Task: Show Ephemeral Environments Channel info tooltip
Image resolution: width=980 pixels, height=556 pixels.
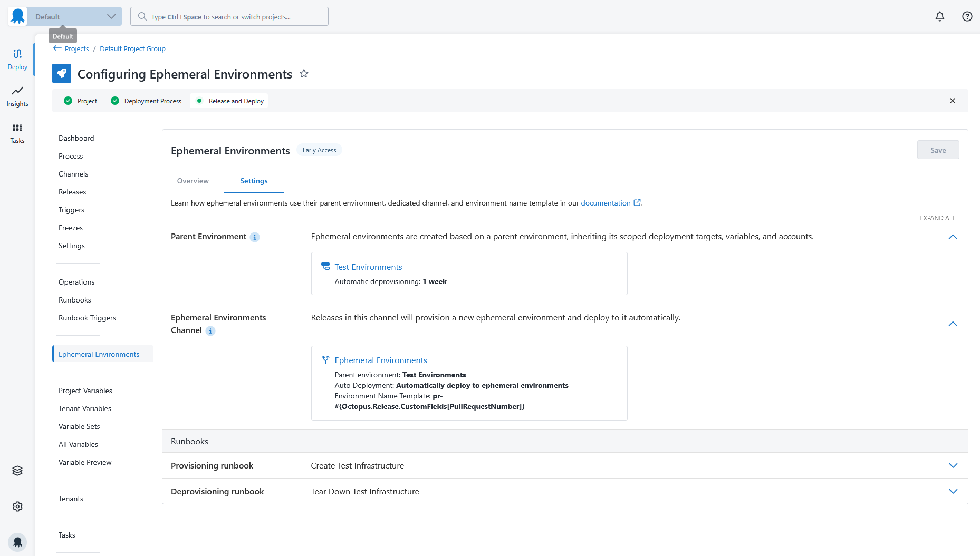Action: click(x=210, y=331)
